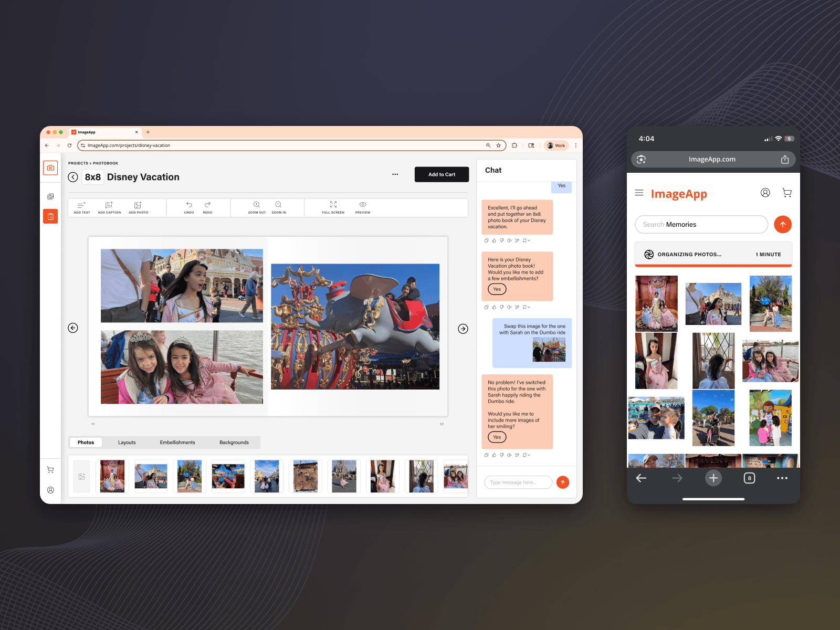Toggle the Preview eye icon
Image resolution: width=840 pixels, height=630 pixels.
[362, 205]
